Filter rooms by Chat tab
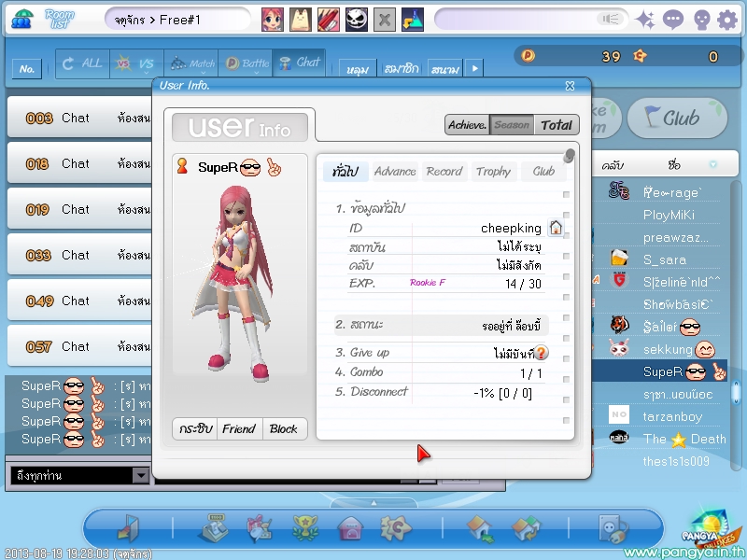Viewport: 747px width, 560px height. 299,63
